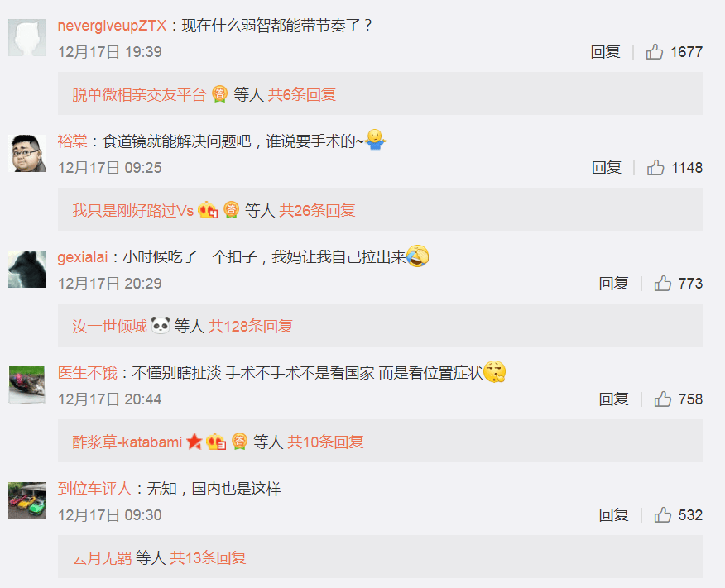Click 回复 on gexialai's comment
Viewport: 725px width, 588px height.
coord(613,284)
